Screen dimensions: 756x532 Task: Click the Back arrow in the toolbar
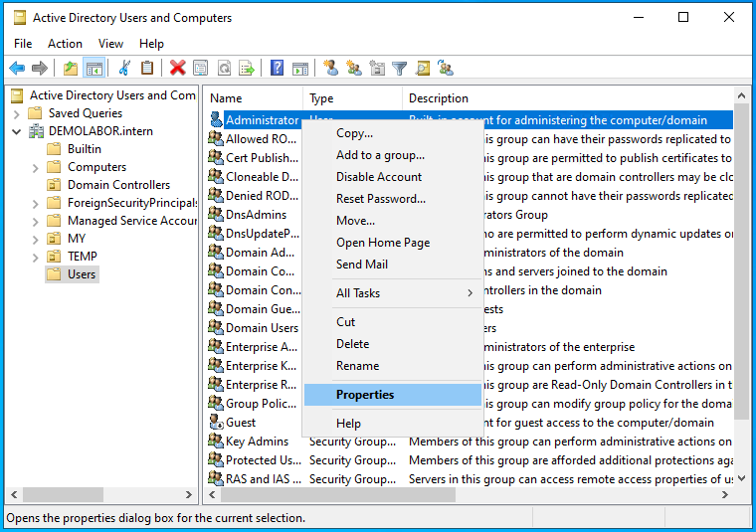click(x=17, y=68)
